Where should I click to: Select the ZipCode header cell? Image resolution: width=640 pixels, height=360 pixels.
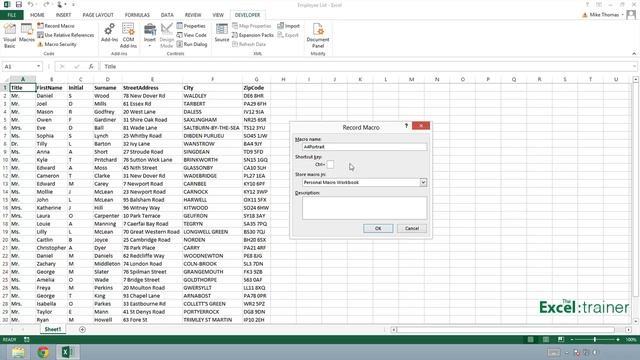tap(256, 88)
